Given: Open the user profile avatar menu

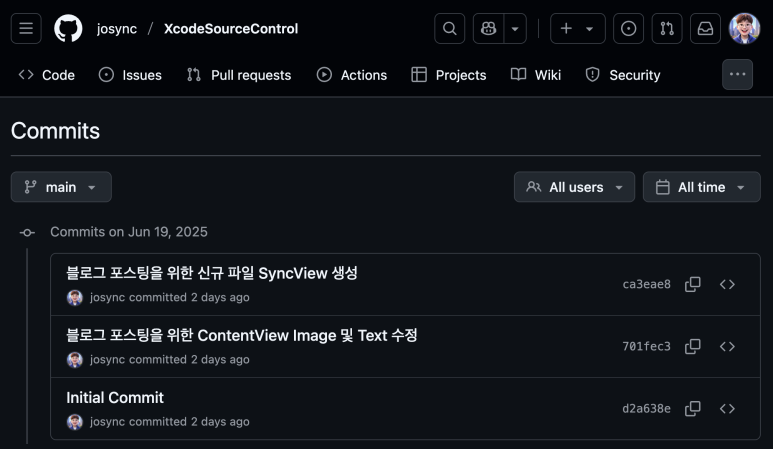Looking at the screenshot, I should [744, 29].
